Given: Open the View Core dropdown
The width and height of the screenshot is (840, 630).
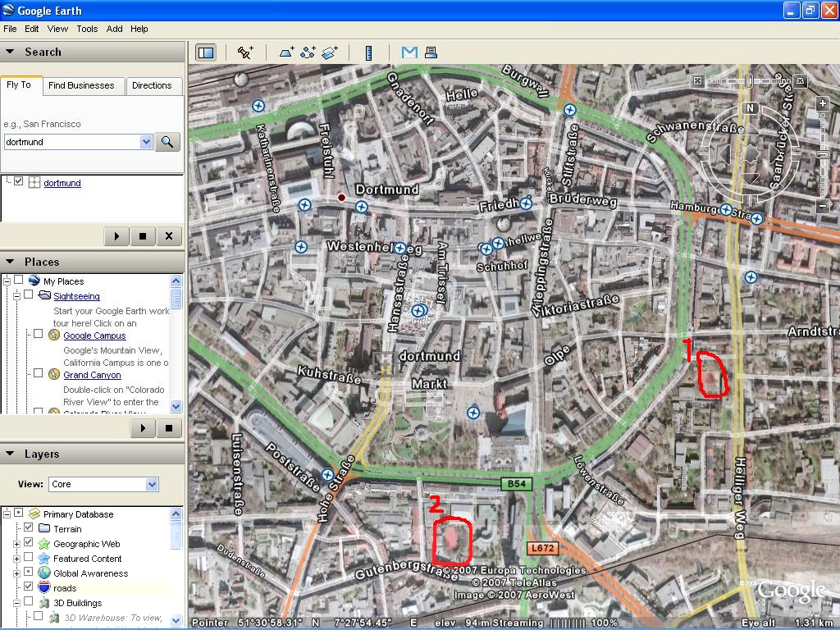Looking at the screenshot, I should coord(152,484).
